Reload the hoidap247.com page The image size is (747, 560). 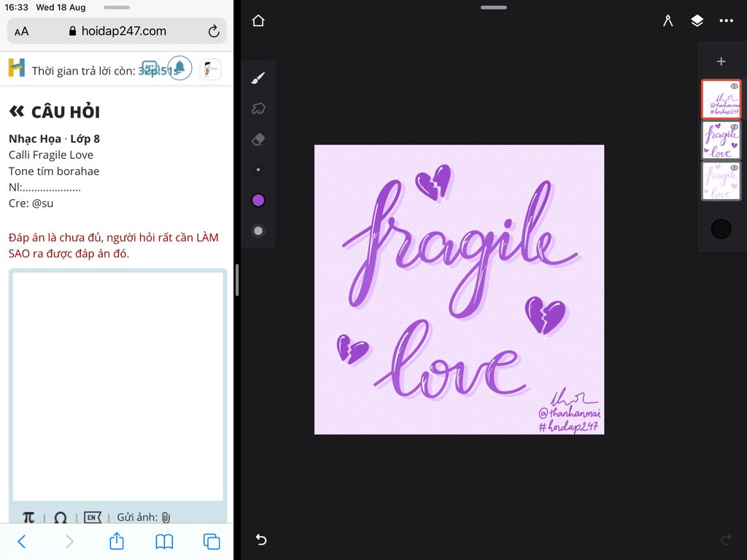[x=214, y=31]
